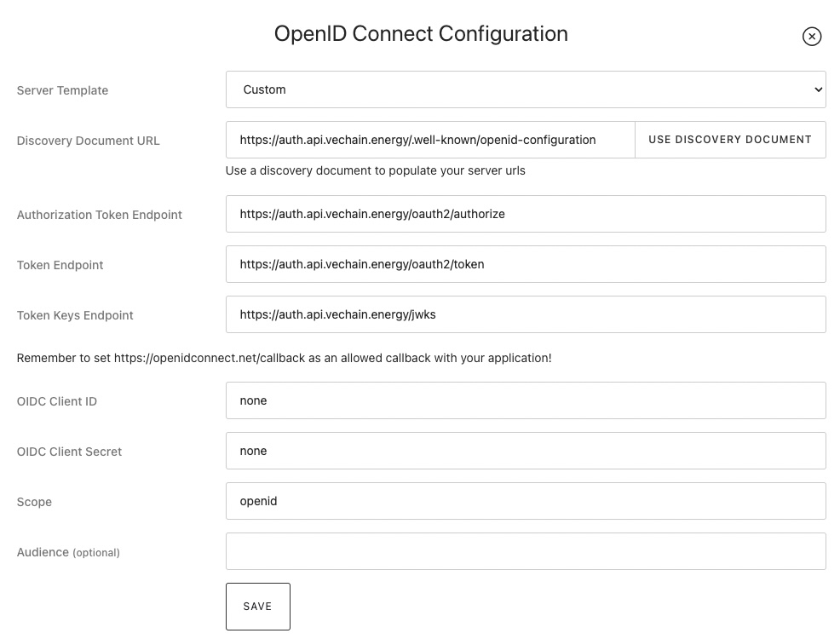
Task: Focus the Scope field containing openid
Action: coord(525,501)
